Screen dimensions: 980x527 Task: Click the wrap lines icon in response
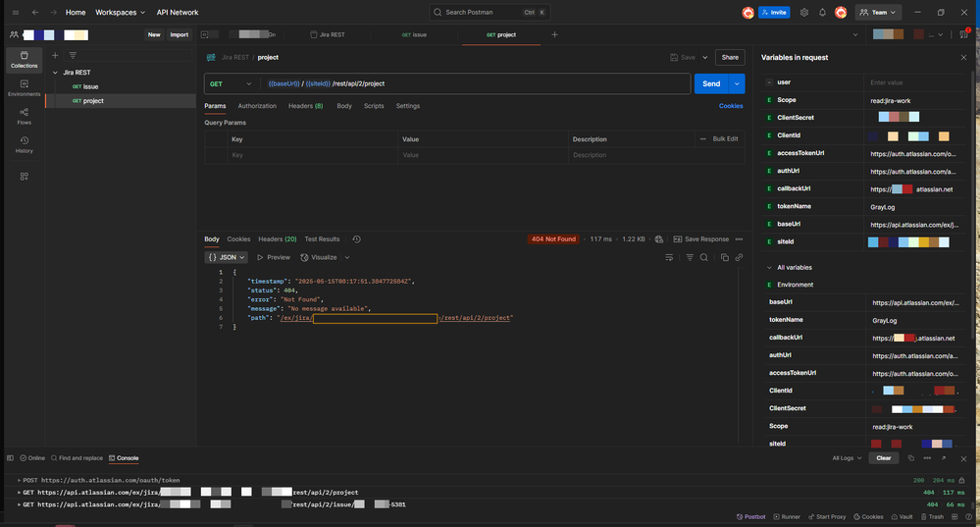[x=669, y=257]
